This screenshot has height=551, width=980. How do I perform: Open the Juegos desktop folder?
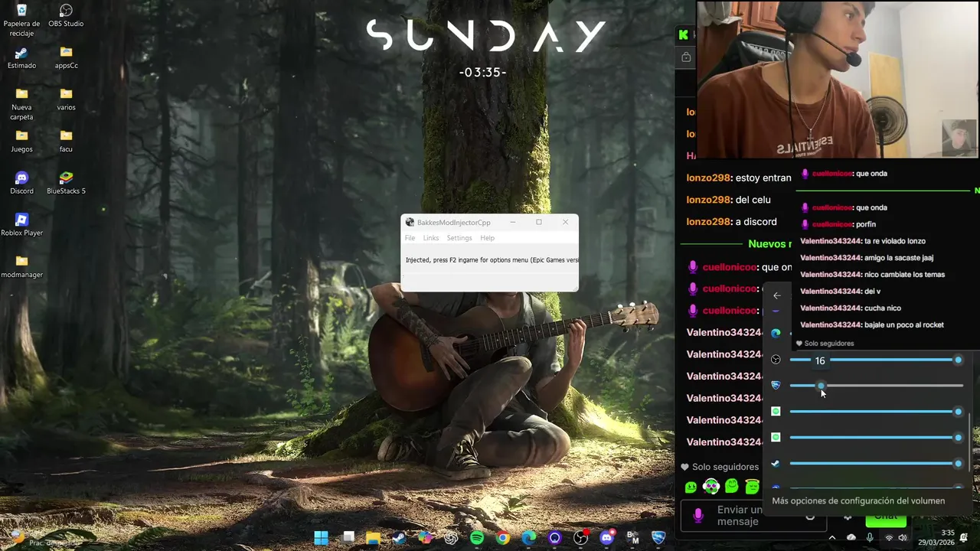(x=21, y=142)
